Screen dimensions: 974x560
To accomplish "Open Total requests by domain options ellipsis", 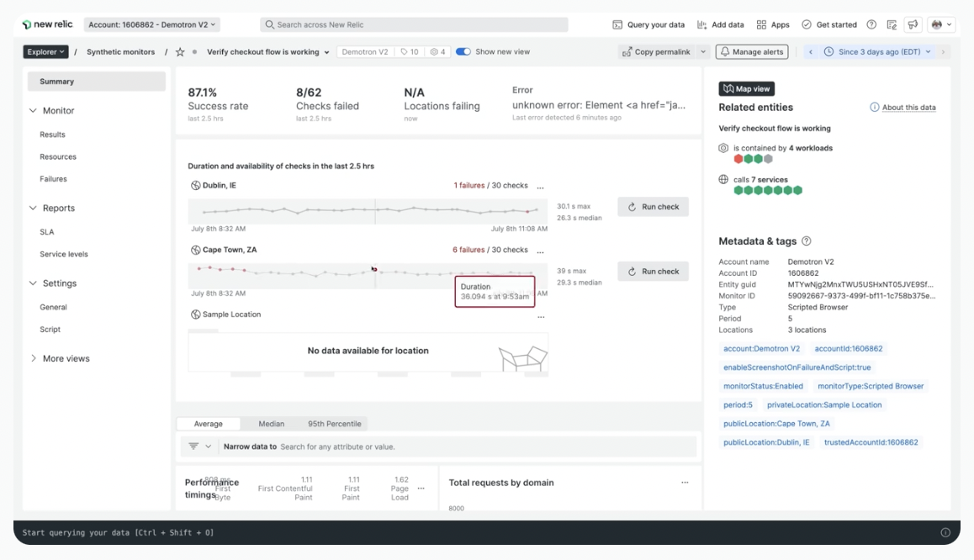I will [x=685, y=483].
